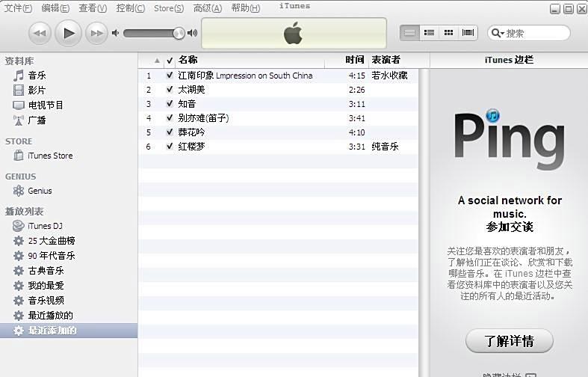Uncheck the 江南印象 track checkbox

pyautogui.click(x=170, y=75)
